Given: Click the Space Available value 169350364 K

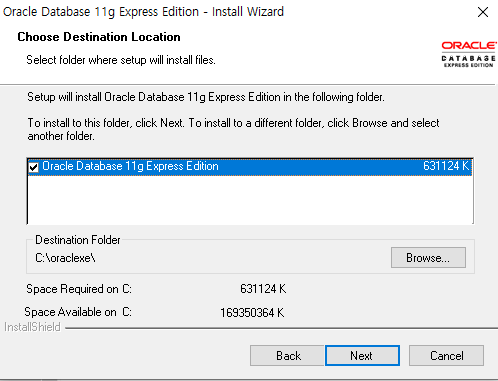Looking at the screenshot, I should coord(252,313).
